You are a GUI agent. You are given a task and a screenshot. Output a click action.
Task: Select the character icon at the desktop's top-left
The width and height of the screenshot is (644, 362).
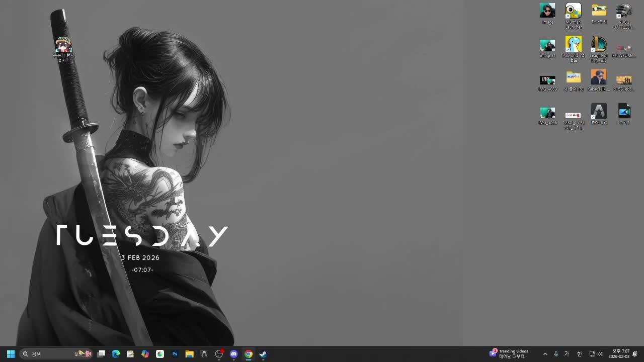tap(64, 49)
